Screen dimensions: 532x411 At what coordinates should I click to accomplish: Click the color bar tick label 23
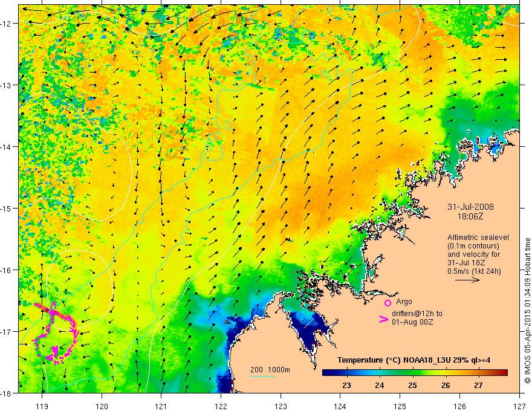[x=346, y=386]
